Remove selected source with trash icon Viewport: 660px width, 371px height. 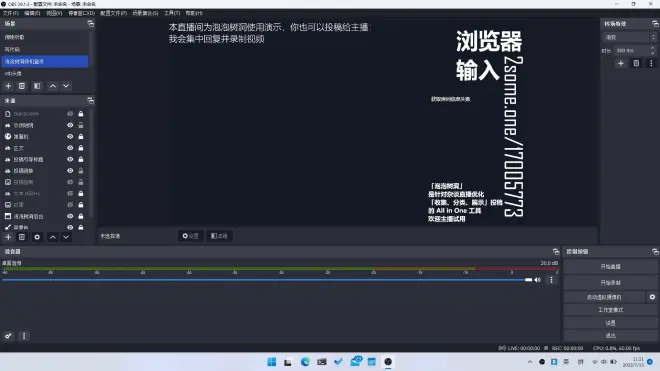click(x=22, y=237)
